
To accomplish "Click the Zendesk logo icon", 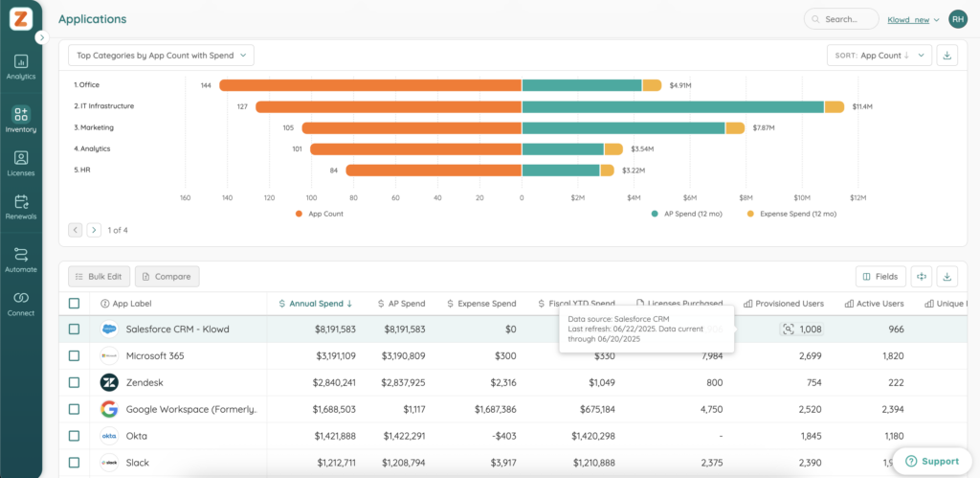I will point(109,382).
